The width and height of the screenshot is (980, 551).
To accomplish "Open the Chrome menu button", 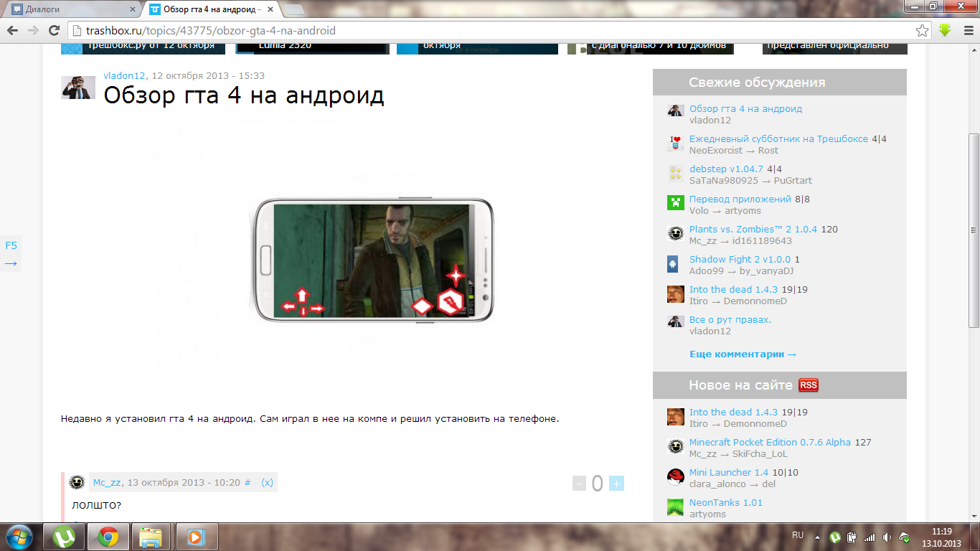I will click(968, 30).
